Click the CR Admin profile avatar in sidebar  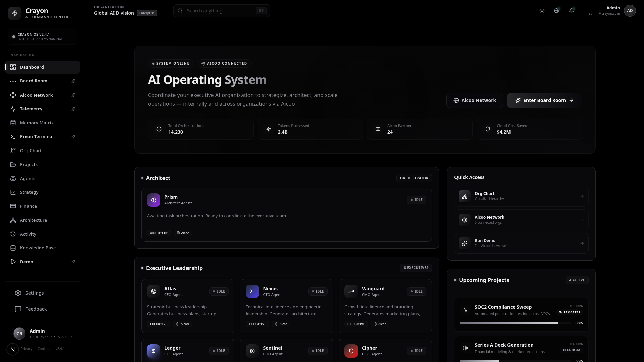pyautogui.click(x=19, y=334)
